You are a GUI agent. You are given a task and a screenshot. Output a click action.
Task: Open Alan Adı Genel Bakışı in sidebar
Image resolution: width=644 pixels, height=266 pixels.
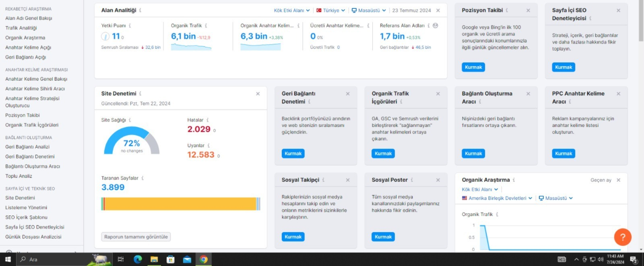pos(29,18)
